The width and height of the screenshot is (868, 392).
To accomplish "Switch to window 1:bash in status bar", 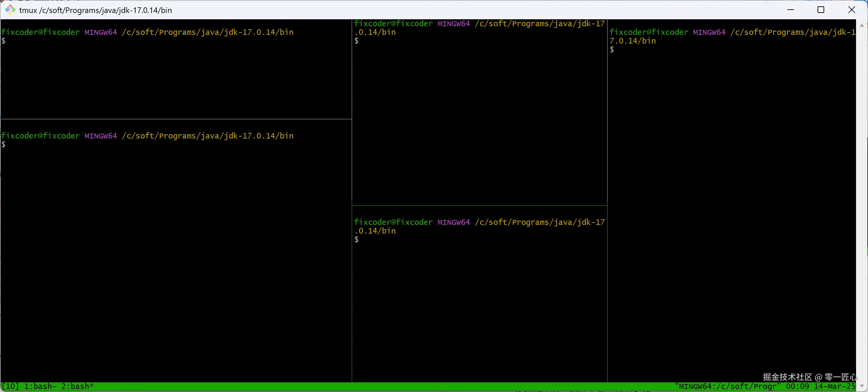I will (x=40, y=386).
